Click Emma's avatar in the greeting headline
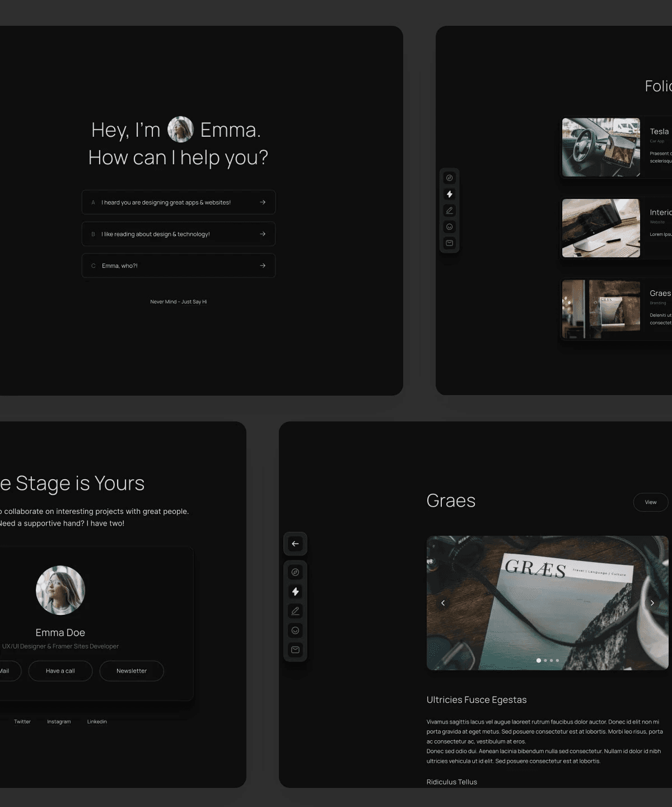The height and width of the screenshot is (807, 672). tap(180, 129)
